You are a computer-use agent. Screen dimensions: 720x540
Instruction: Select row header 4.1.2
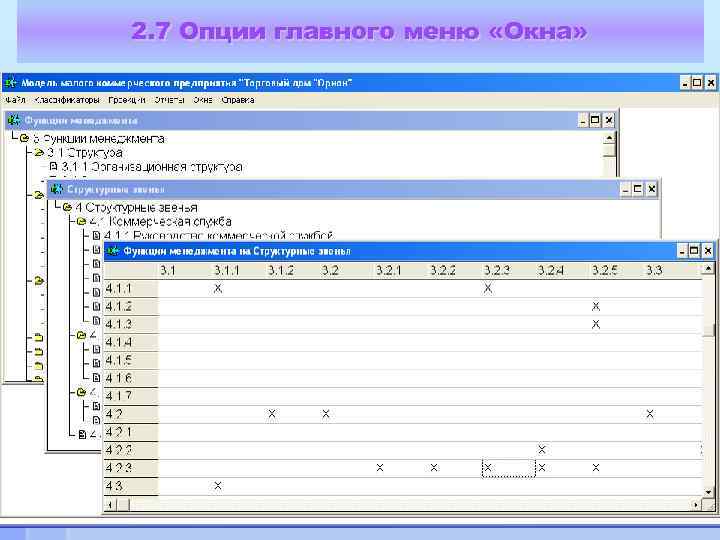pos(131,306)
